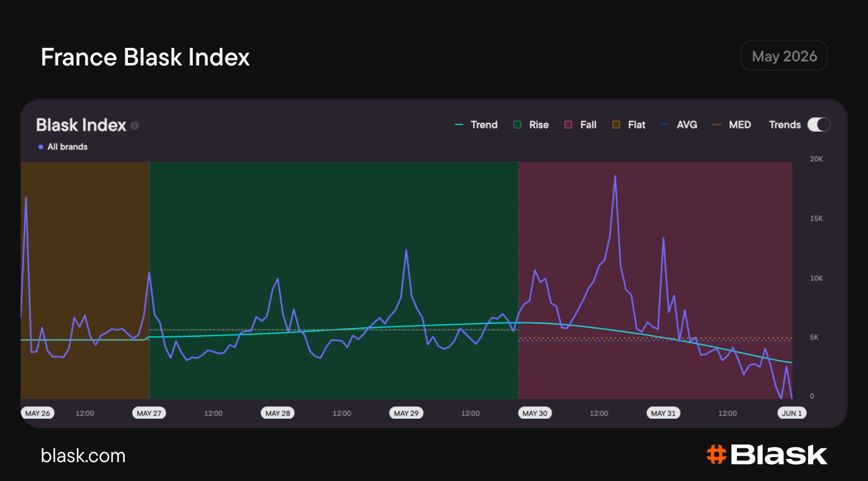Click the Blask Index panel title
The width and height of the screenshot is (868, 481).
tap(81, 125)
